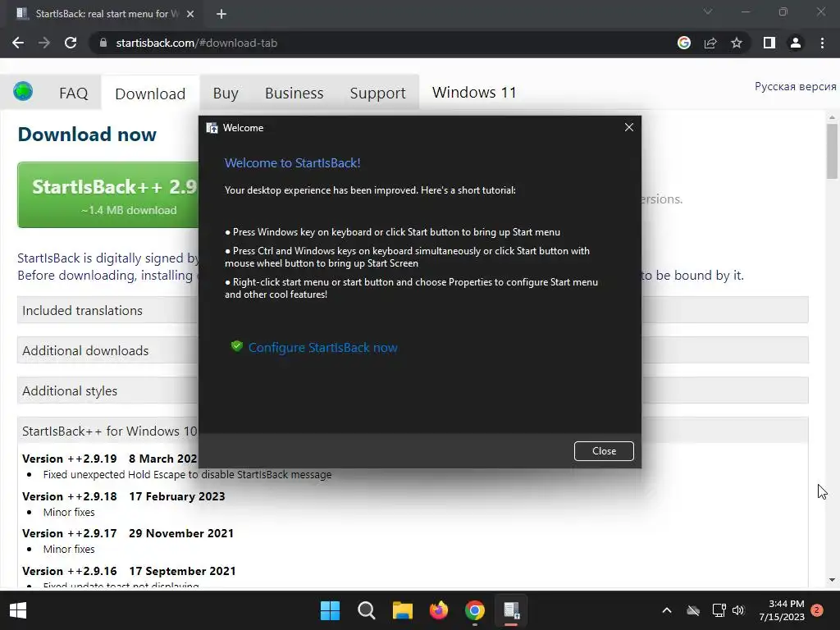Click Version ++2.9.17 29 November 2021

click(x=127, y=533)
